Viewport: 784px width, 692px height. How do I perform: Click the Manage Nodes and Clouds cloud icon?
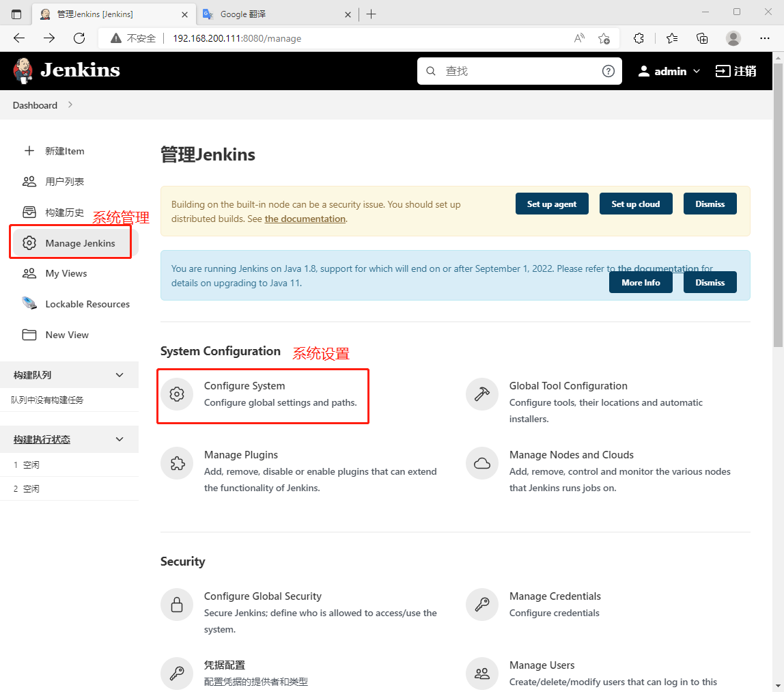tap(482, 463)
